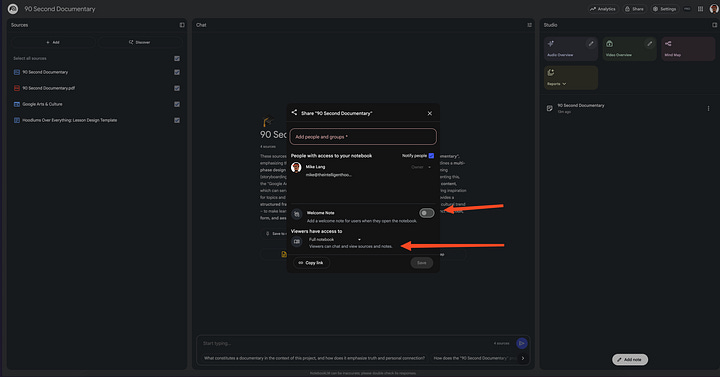Click the Copy link button
The width and height of the screenshot is (720, 377).
pos(311,263)
